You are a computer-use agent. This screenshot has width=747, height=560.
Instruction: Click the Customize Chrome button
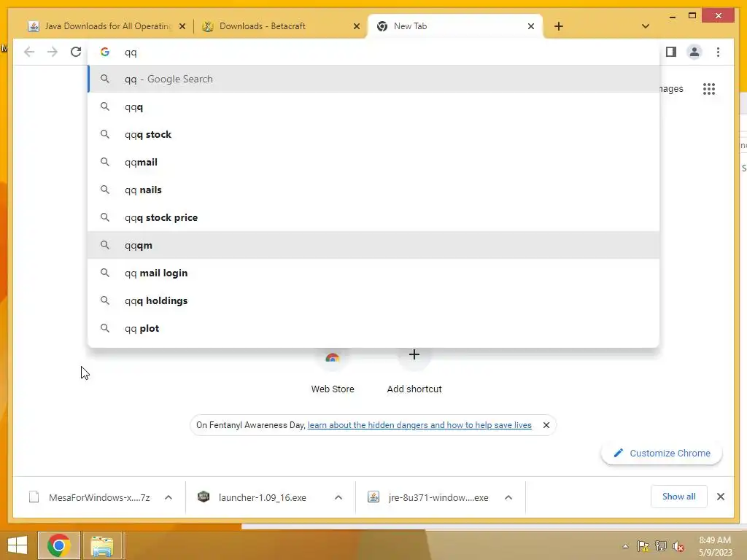[x=662, y=453]
